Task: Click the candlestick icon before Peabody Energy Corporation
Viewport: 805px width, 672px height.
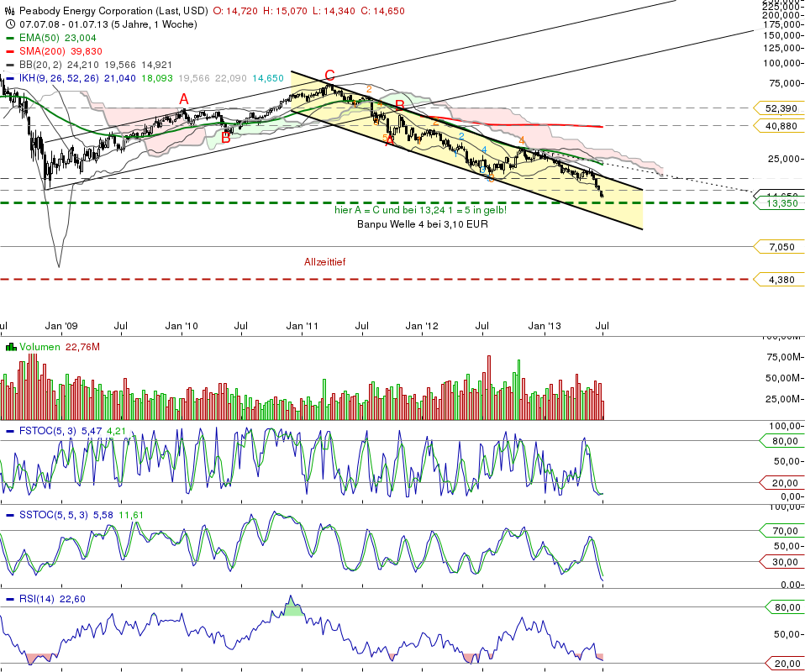Action: [x=10, y=11]
